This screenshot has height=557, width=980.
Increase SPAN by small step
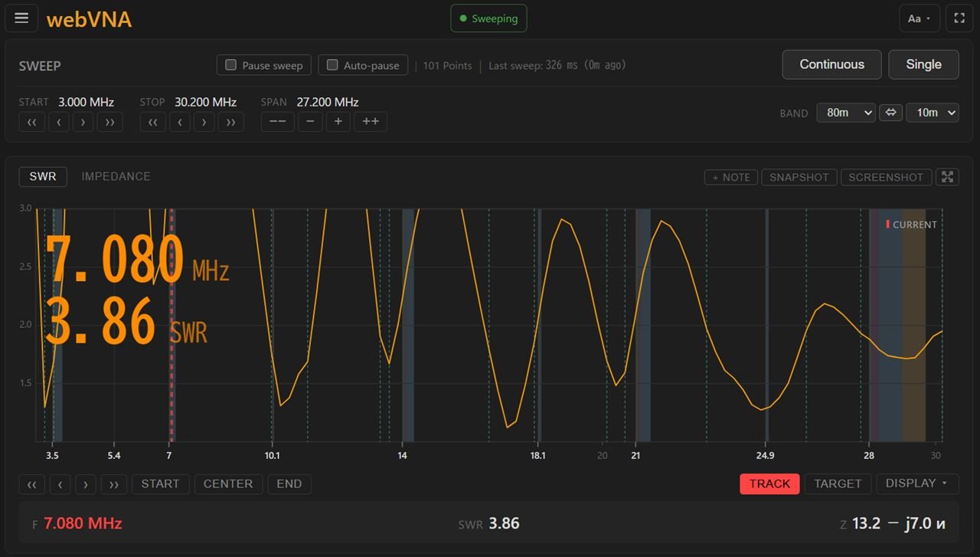338,122
